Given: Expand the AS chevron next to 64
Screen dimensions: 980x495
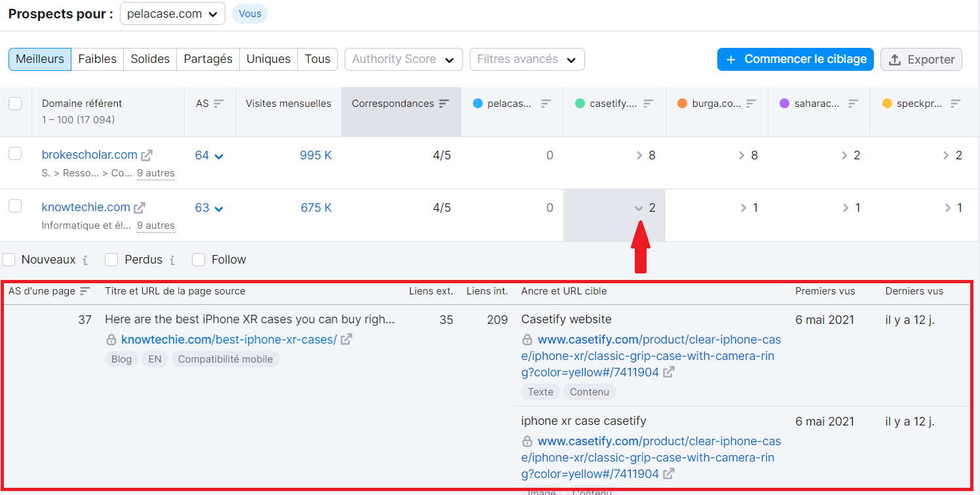Looking at the screenshot, I should coord(219,155).
